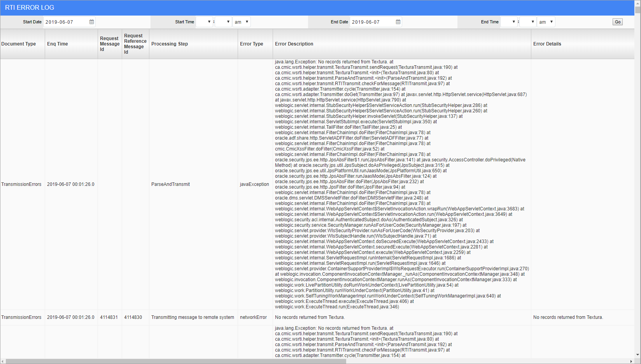The width and height of the screenshot is (641, 364).
Task: Select 'Transmitting message to remote system' cell
Action: coord(193,317)
